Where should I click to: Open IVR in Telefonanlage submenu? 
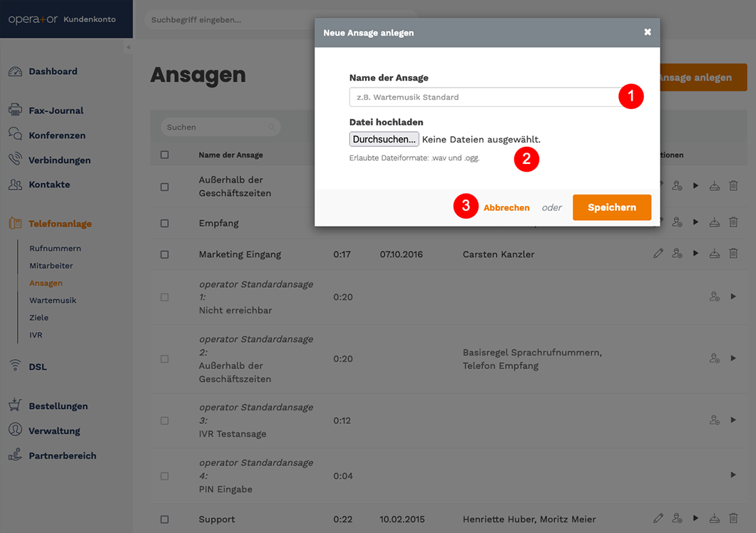tap(36, 335)
